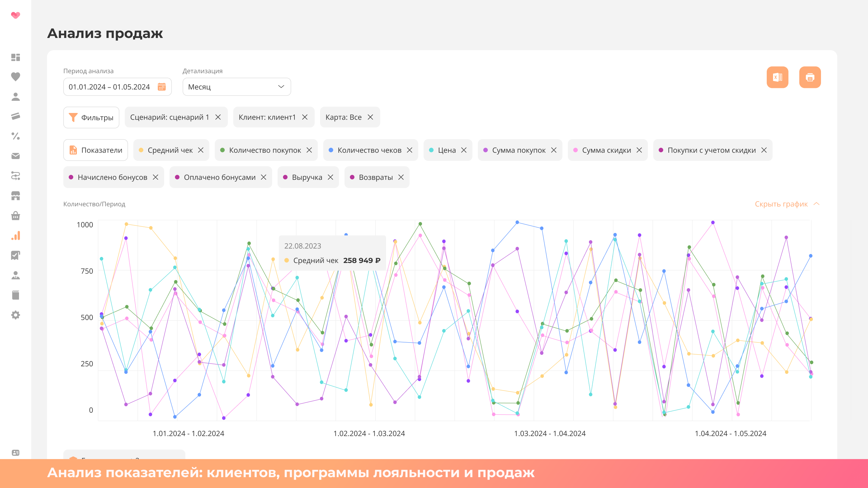
Task: Expand the Детализация Месяц dropdown
Action: pyautogui.click(x=237, y=87)
